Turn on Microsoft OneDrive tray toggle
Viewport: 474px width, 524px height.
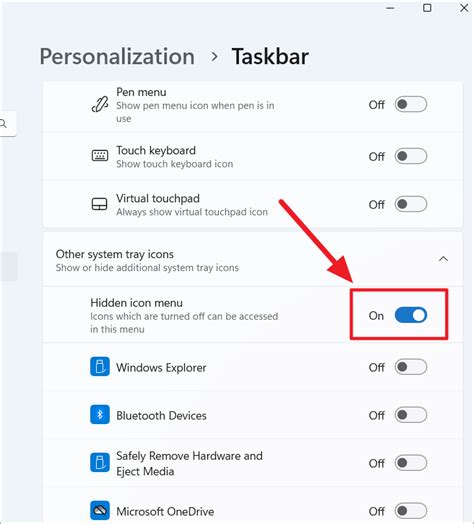click(410, 511)
